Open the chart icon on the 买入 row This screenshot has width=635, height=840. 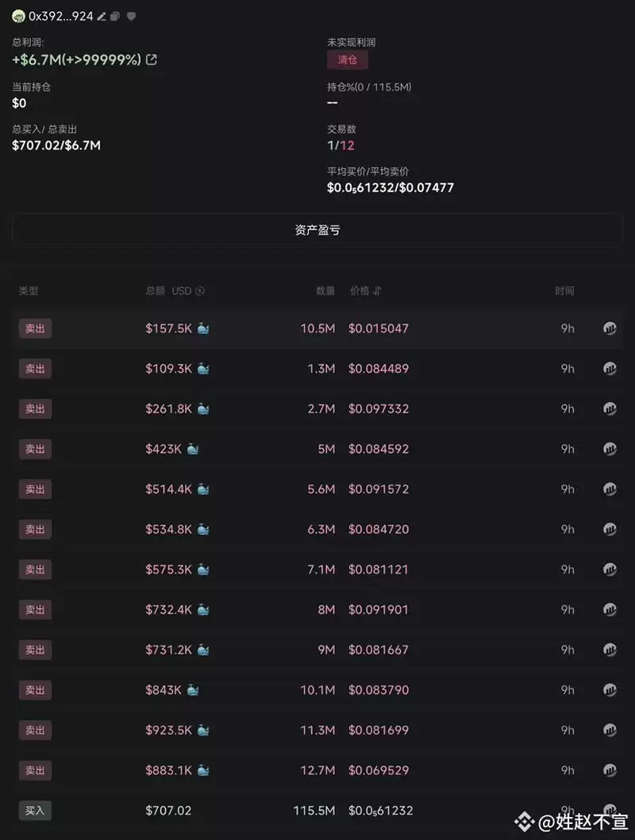610,811
